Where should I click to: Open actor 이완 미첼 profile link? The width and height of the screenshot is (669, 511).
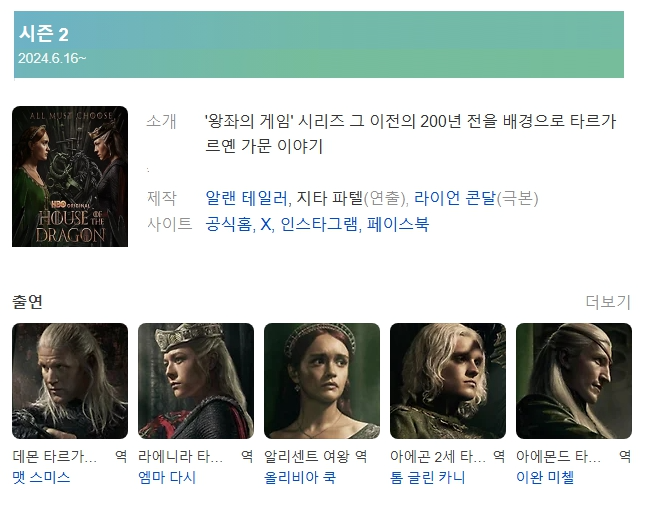(x=545, y=477)
